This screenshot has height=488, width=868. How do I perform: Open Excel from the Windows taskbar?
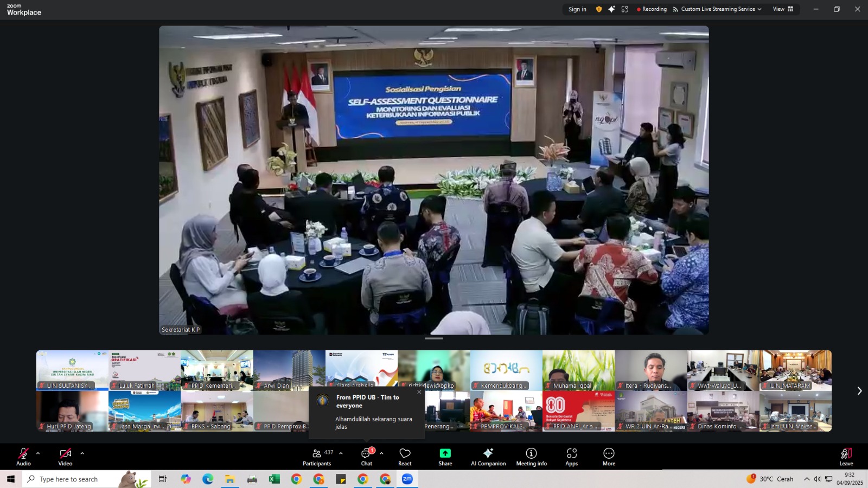point(274,479)
